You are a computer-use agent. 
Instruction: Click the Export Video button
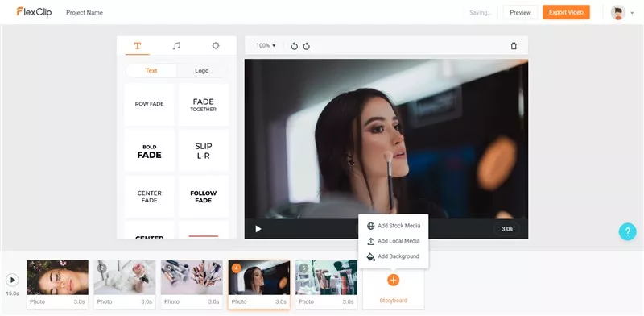tap(566, 12)
